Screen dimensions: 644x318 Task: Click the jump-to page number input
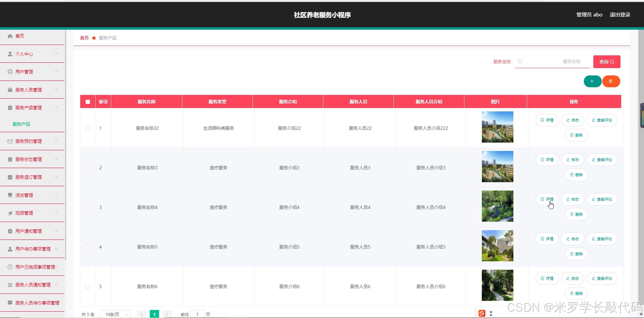click(197, 314)
